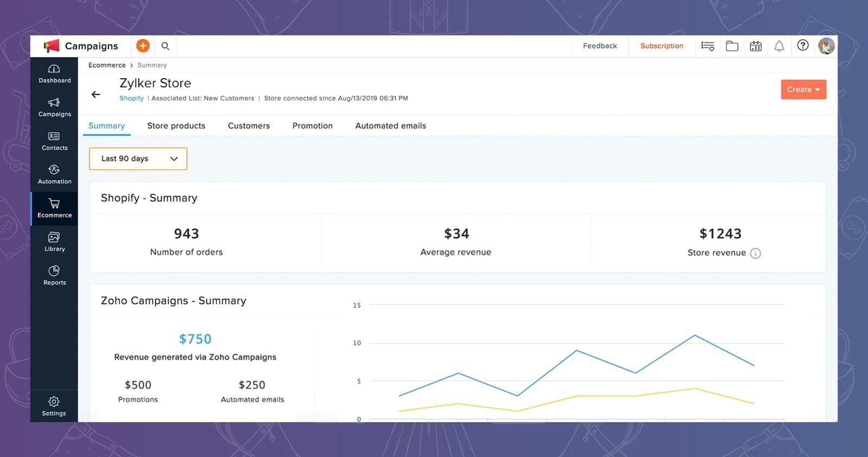Click the 943 Number of orders value
Screen dimensions: 868x457
click(x=186, y=234)
